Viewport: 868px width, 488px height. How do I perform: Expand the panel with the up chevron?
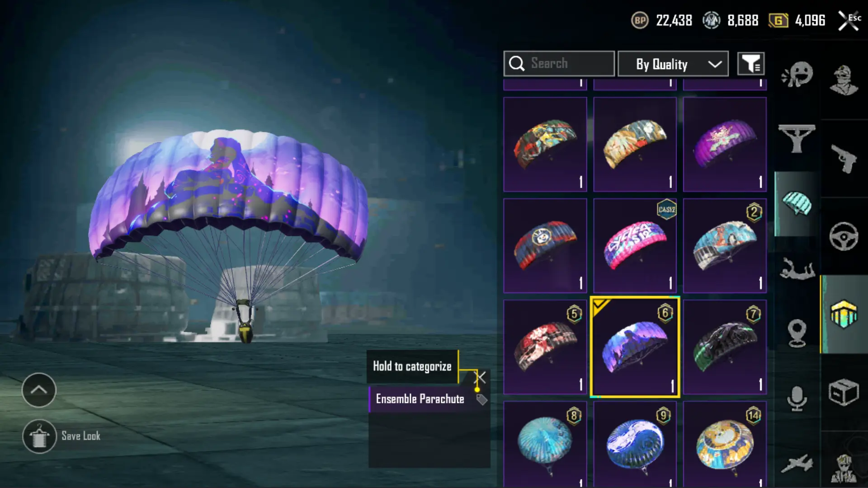pyautogui.click(x=39, y=390)
